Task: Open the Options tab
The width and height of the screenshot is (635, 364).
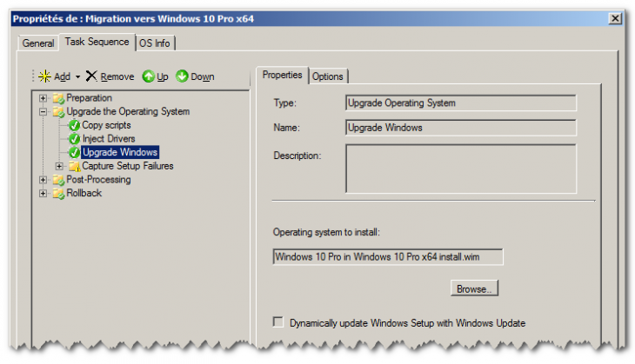Action: [328, 76]
